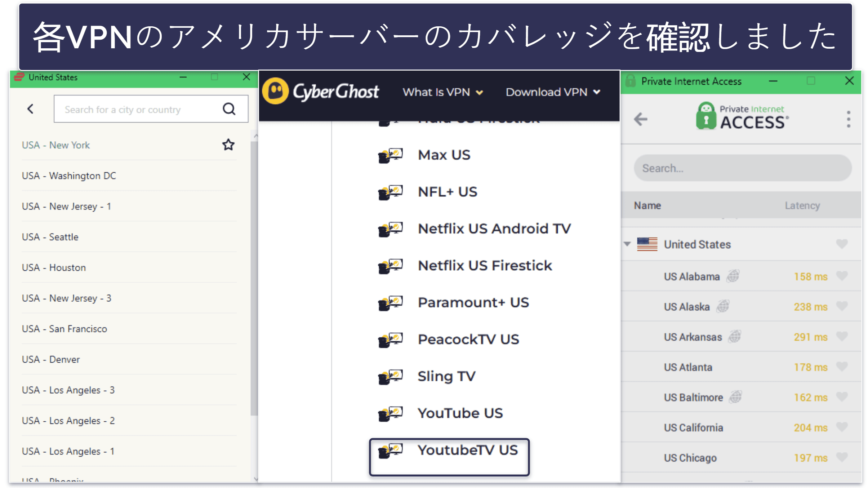Open the Download VPN dropdown menu
Image resolution: width=868 pixels, height=488 pixels.
point(553,92)
